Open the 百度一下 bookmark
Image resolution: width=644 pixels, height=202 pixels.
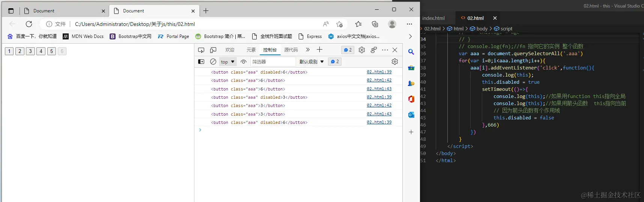[x=32, y=36]
